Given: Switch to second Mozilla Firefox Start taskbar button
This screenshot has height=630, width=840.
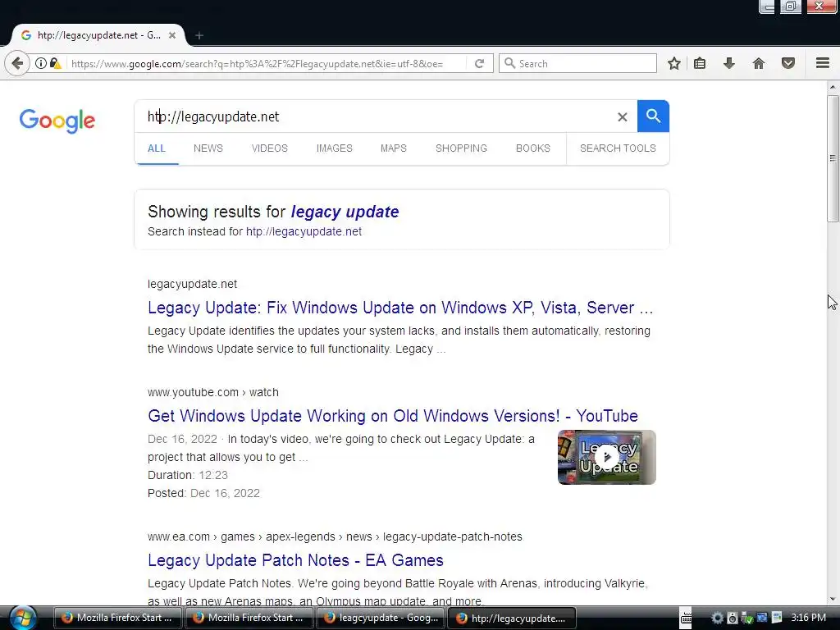Looking at the screenshot, I should (249, 618).
